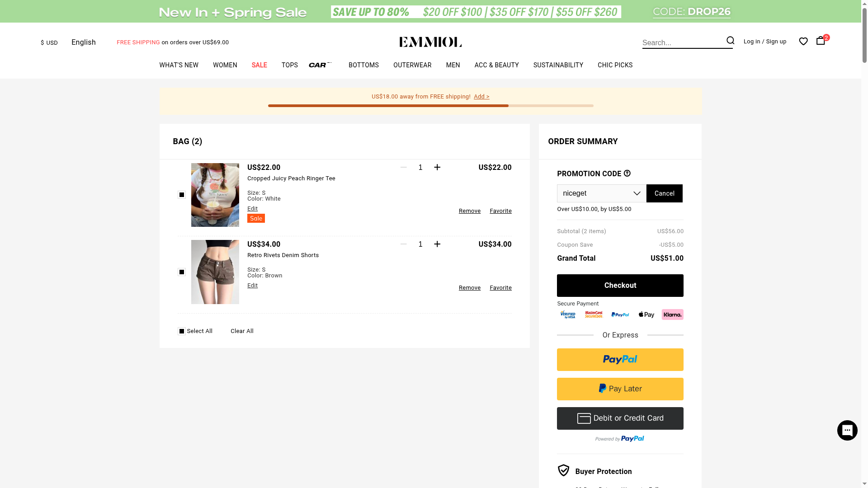868x488 pixels.
Task: Open the SALE menu item
Action: pyautogui.click(x=259, y=65)
